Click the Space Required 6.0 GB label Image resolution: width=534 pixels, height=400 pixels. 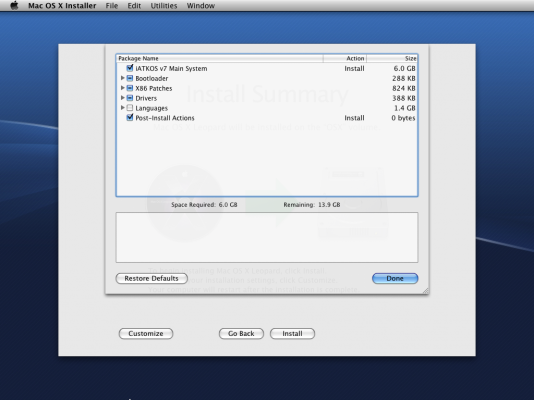[204, 205]
